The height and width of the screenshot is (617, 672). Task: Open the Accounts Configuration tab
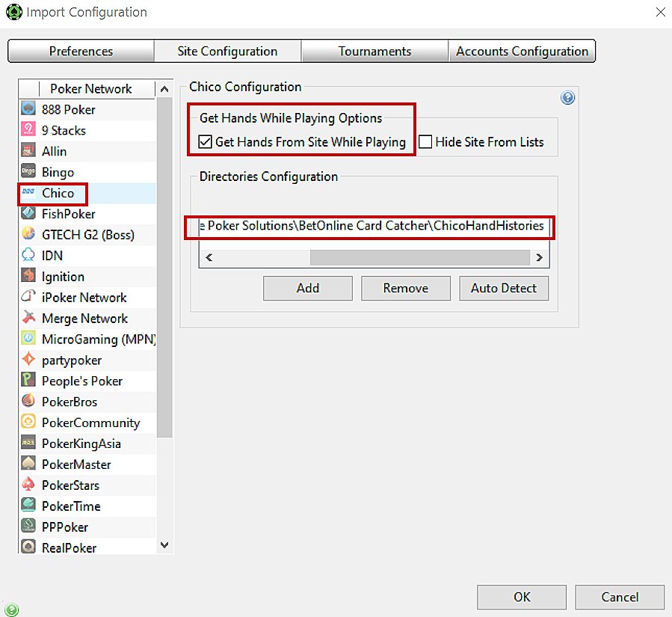(x=522, y=51)
